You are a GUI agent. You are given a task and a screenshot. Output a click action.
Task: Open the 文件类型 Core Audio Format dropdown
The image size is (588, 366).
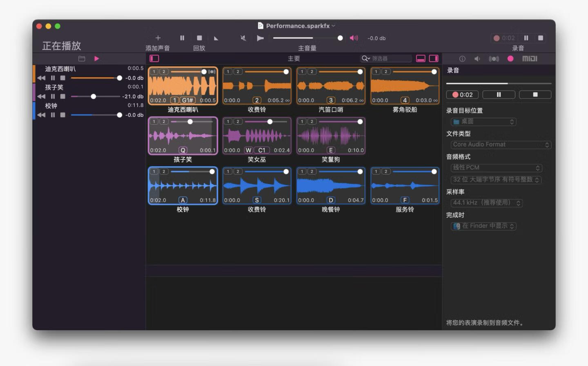click(x=501, y=145)
